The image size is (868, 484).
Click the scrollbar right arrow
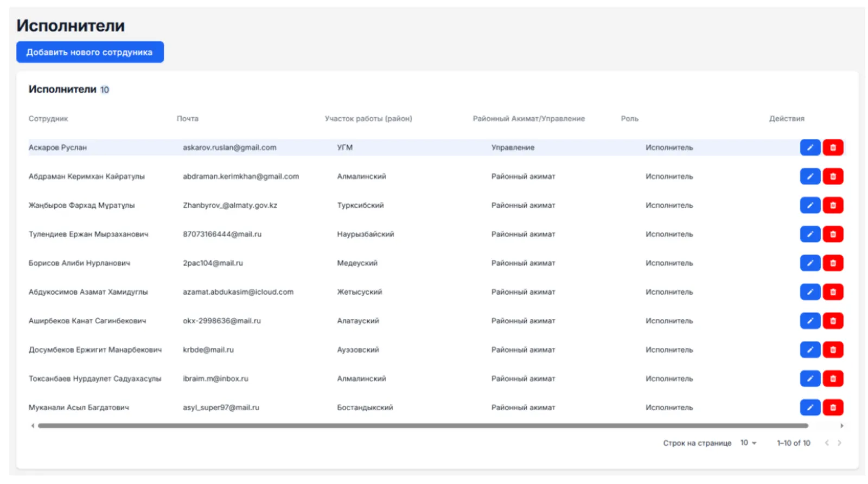click(841, 426)
